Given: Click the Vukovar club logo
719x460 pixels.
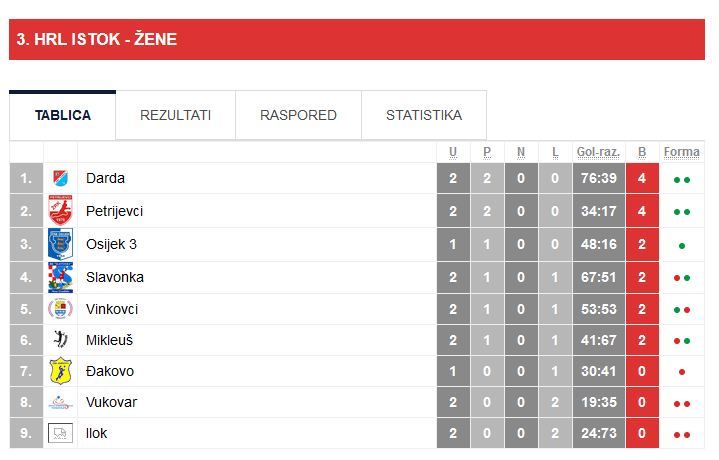Looking at the screenshot, I should [x=60, y=402].
